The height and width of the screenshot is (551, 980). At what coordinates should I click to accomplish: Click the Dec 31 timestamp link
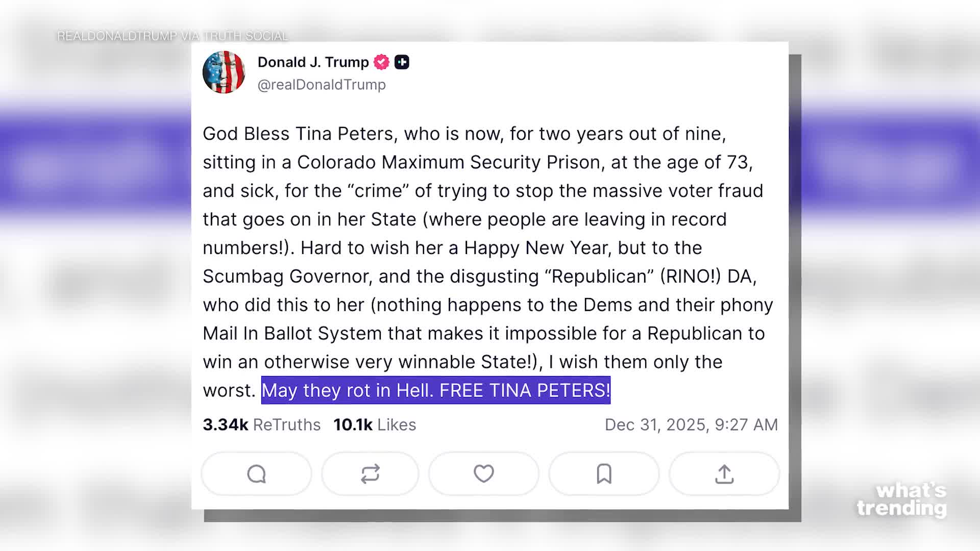692,424
